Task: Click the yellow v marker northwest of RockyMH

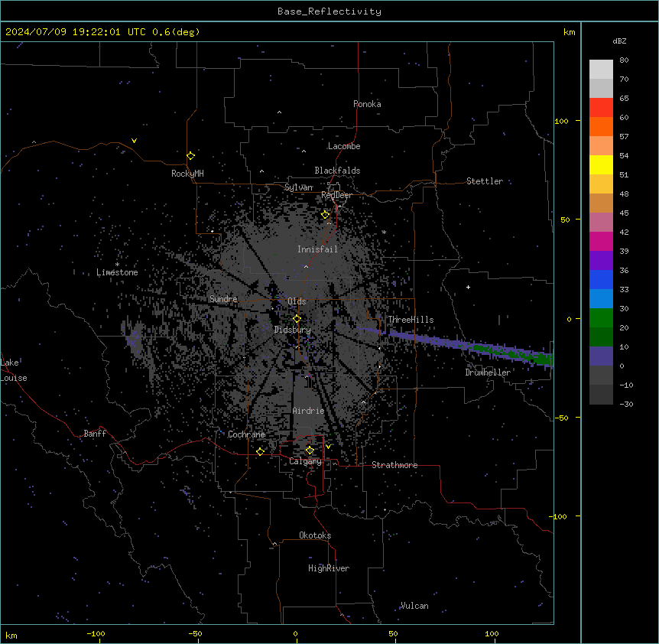Action: (134, 141)
